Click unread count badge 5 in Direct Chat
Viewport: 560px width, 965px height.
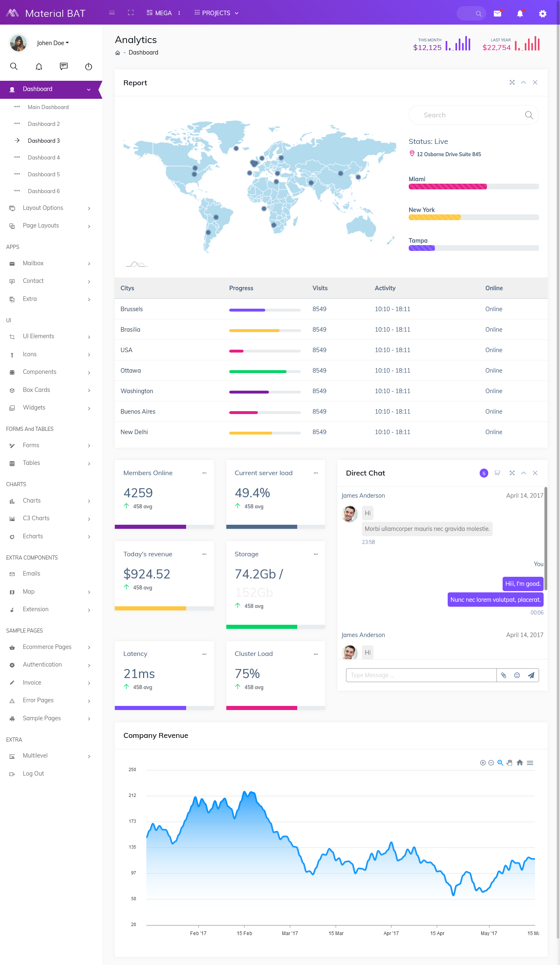tap(484, 473)
